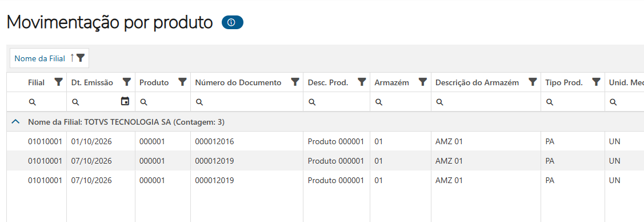This screenshot has height=222, width=644.
Task: Open the Dt. Emissão column filter icon
Action: [x=127, y=82]
